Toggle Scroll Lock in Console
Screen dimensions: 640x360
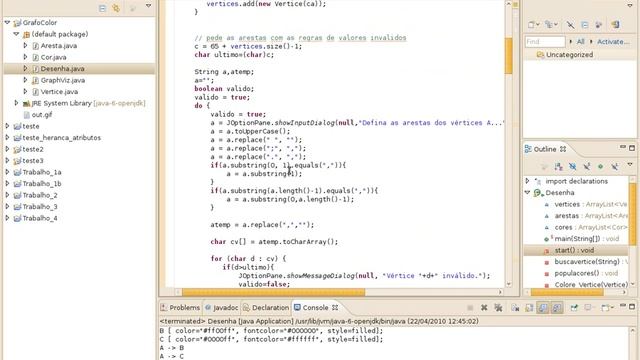(x=529, y=308)
